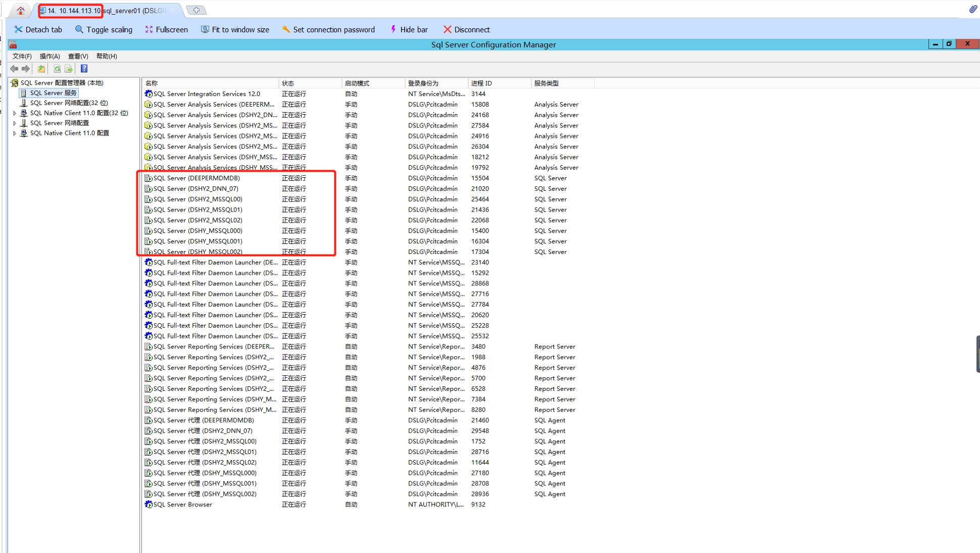This screenshot has height=553, width=980.
Task: Select the SQL Server 代理 (DSHY2_MSSQL01) row
Action: click(369, 452)
